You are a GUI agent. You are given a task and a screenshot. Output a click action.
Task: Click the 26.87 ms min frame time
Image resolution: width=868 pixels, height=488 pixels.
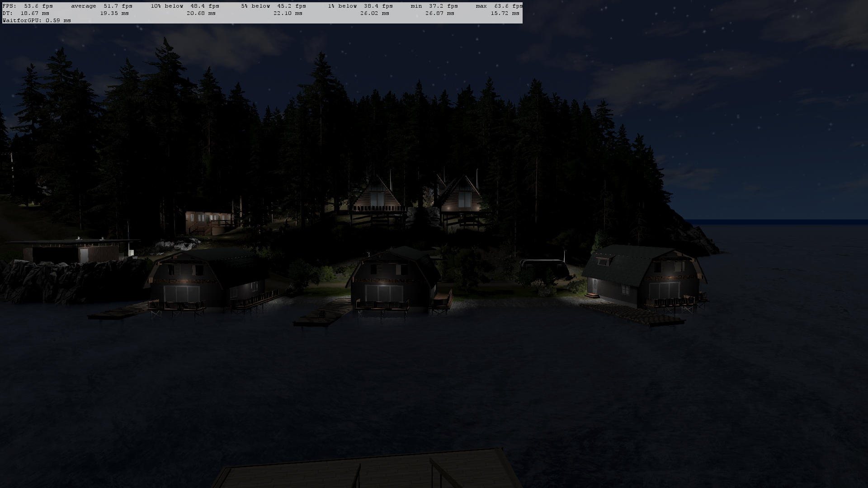coord(440,13)
